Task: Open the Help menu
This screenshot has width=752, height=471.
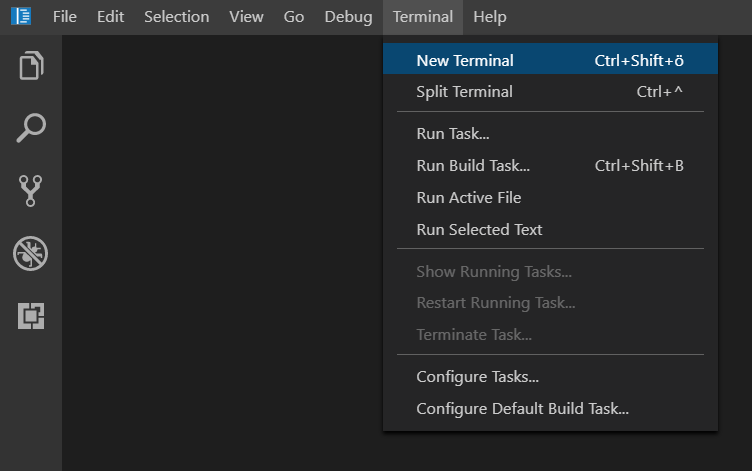Action: coord(489,17)
